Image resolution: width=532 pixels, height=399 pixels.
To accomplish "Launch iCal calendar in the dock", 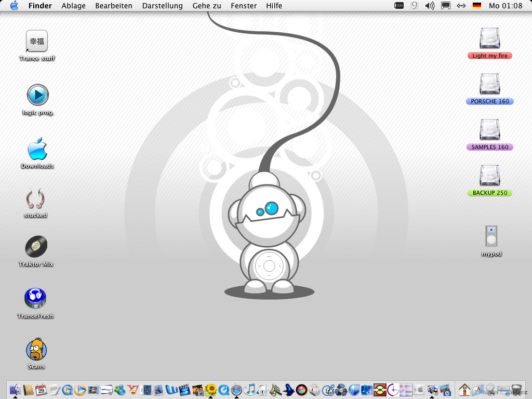I will click(41, 390).
